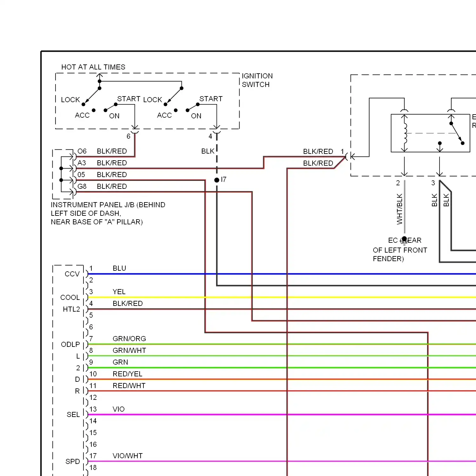Select the GRN/ORG wire label
The width and height of the screenshot is (476, 476).
(x=129, y=339)
